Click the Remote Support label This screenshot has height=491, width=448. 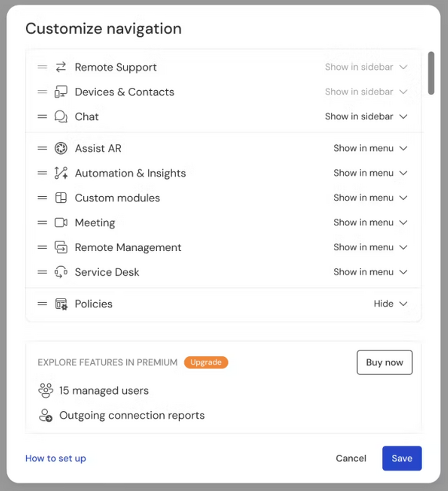coord(116,67)
